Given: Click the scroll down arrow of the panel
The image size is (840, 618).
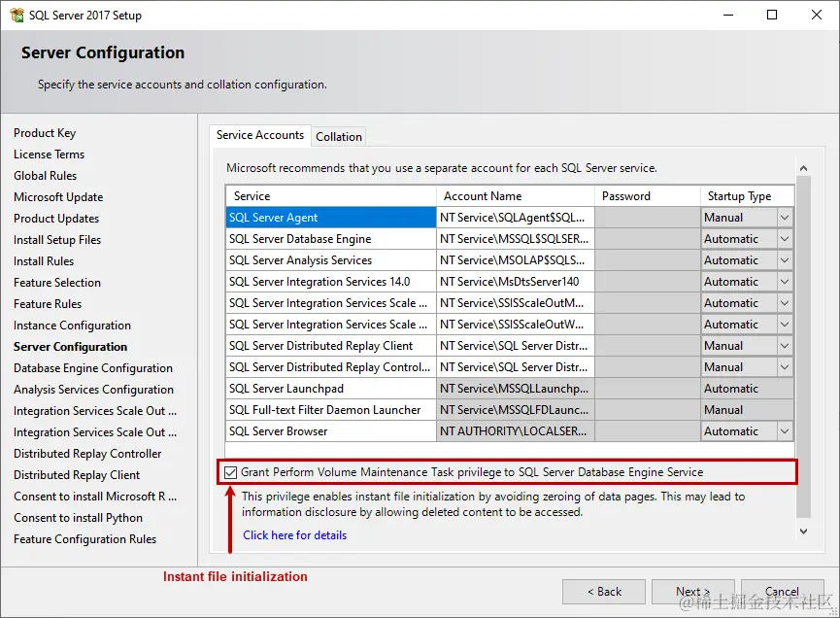Looking at the screenshot, I should click(x=803, y=532).
